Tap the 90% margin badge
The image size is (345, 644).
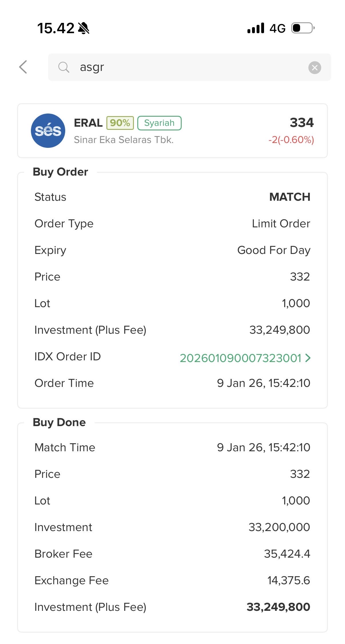(x=120, y=123)
